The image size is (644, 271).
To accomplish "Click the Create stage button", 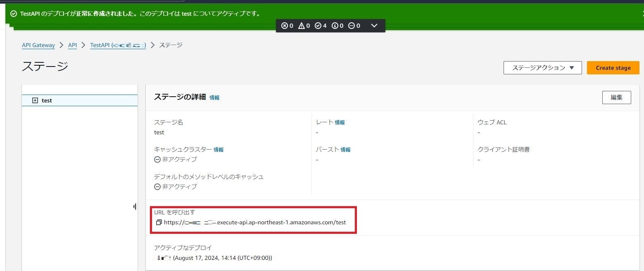I will (613, 68).
